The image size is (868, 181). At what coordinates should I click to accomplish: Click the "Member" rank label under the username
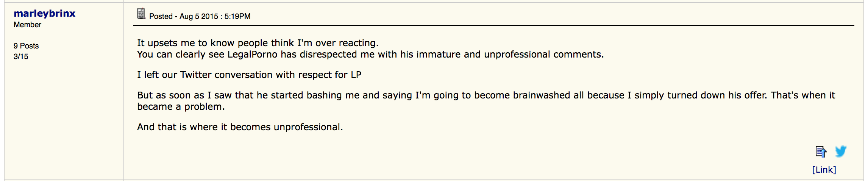(x=27, y=25)
